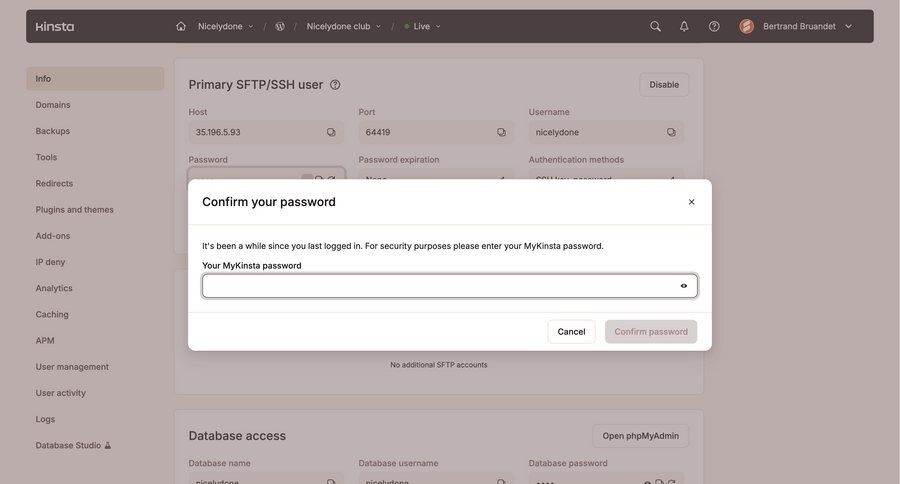Screen dimensions: 900x484
Task: Open search with magnifier icon
Action: click(655, 26)
